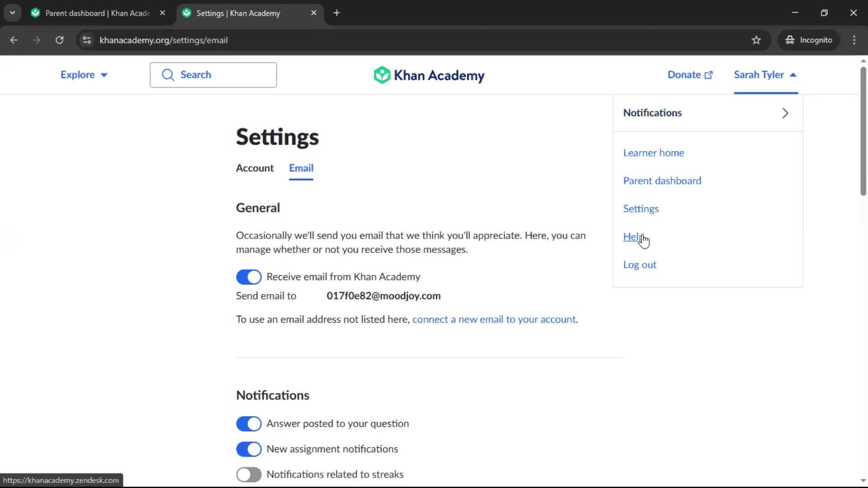
Task: Click the browser back arrow
Action: [x=14, y=40]
